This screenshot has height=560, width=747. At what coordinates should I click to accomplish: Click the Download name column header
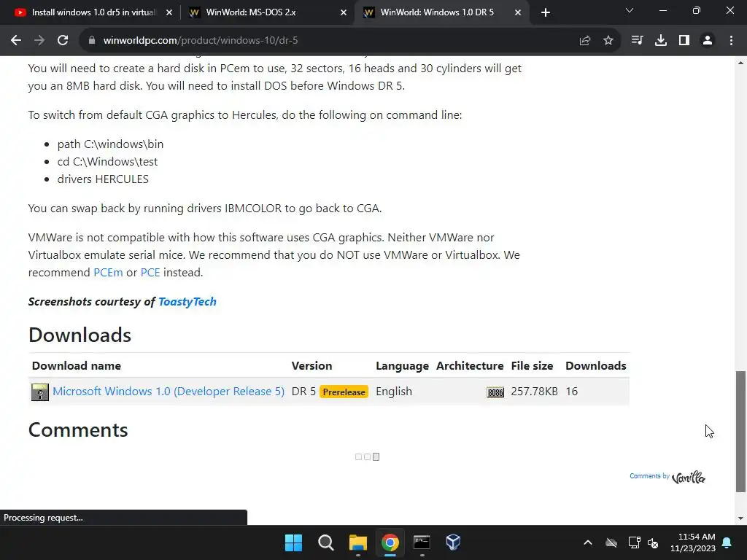76,366
